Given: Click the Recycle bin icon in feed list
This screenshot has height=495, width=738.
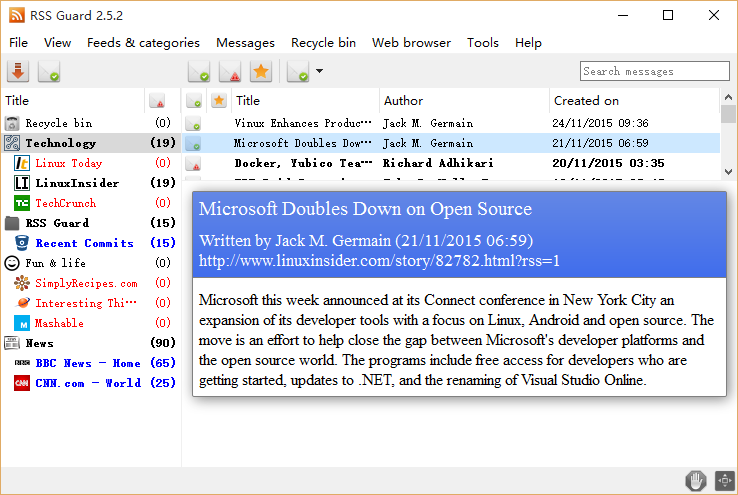Looking at the screenshot, I should 12,123.
